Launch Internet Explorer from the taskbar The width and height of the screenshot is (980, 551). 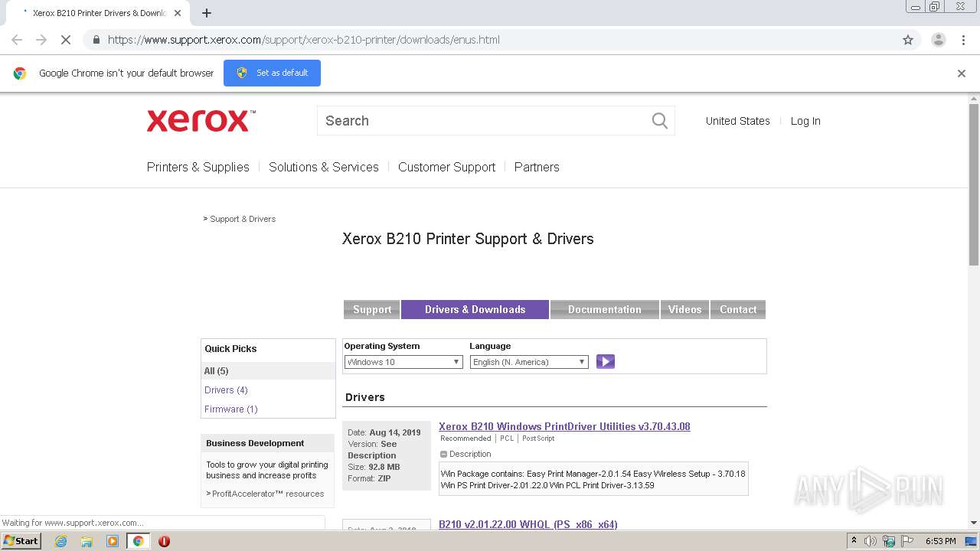tap(61, 541)
